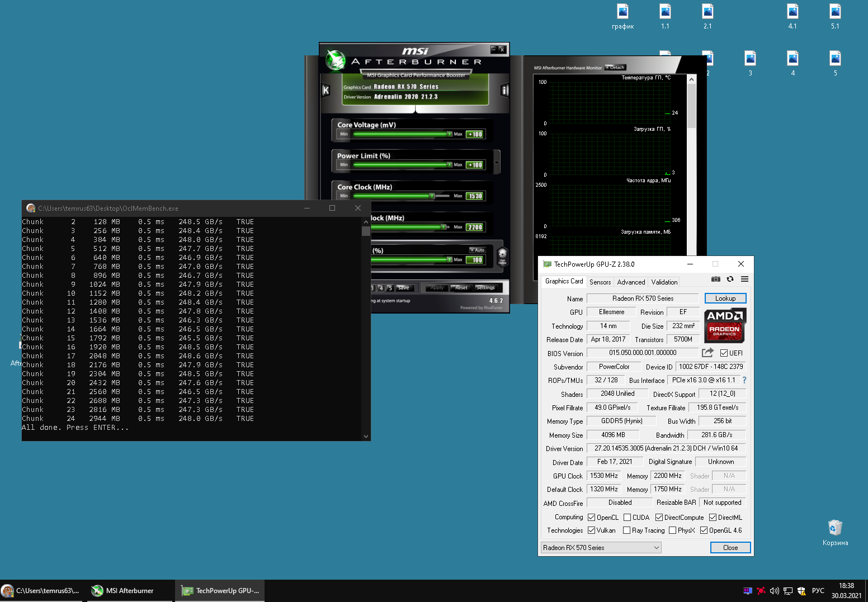Viewport: 868px width, 602px height.
Task: Toggle the PhysX checkbox
Action: coord(672,530)
